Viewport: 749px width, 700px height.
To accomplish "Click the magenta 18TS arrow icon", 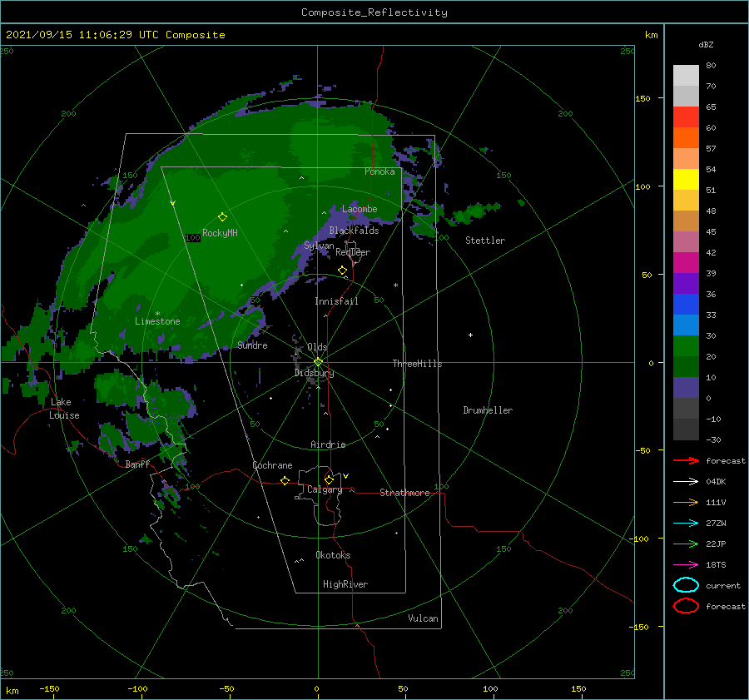I will coord(686,565).
